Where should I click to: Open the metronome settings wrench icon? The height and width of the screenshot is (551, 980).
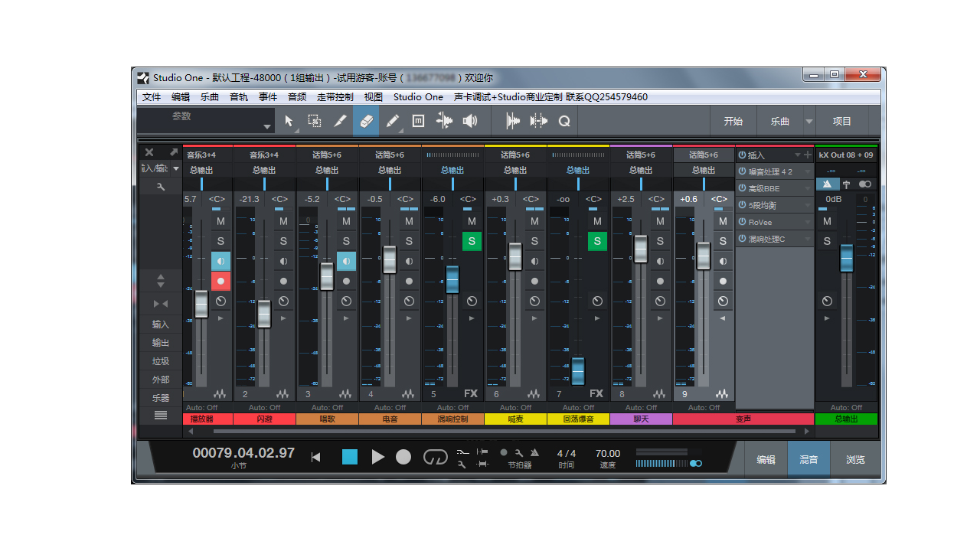tap(517, 452)
